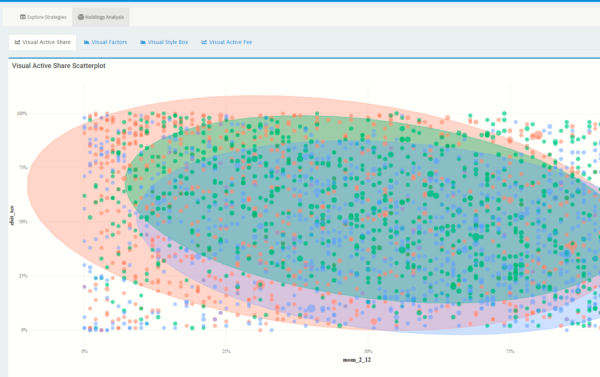Image resolution: width=600 pixels, height=377 pixels.
Task: Open the Visual Style Box tab
Action: pos(164,42)
